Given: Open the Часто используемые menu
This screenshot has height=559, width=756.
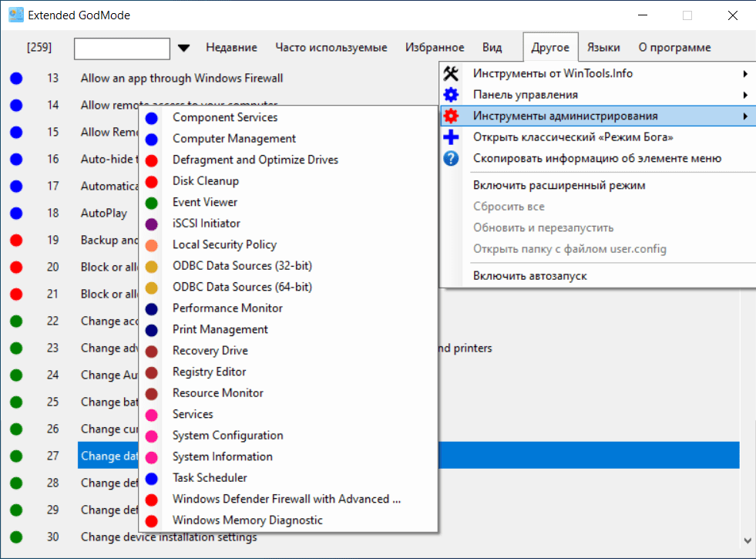Looking at the screenshot, I should click(331, 47).
